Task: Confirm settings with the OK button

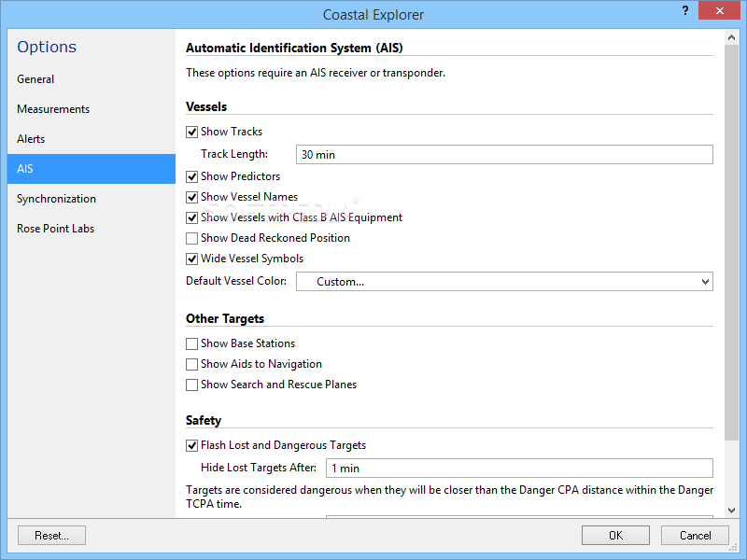Action: (x=615, y=536)
